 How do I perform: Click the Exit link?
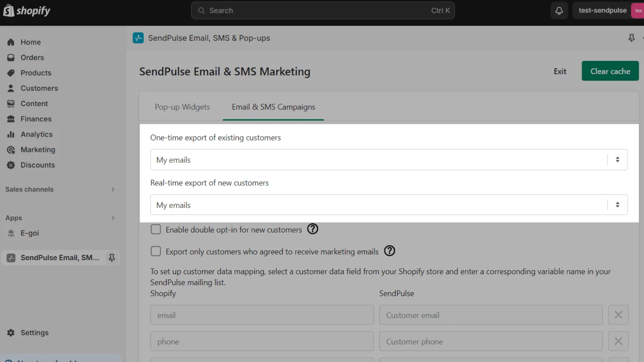point(560,71)
